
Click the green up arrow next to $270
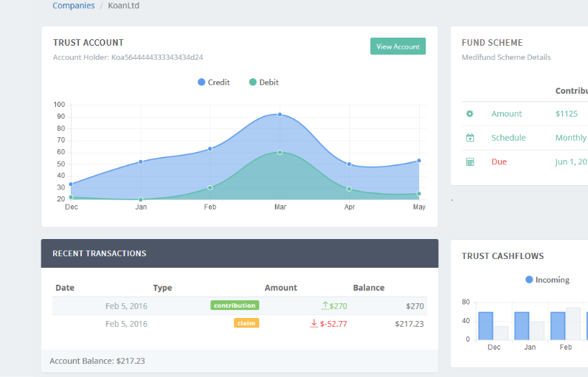pyautogui.click(x=325, y=305)
